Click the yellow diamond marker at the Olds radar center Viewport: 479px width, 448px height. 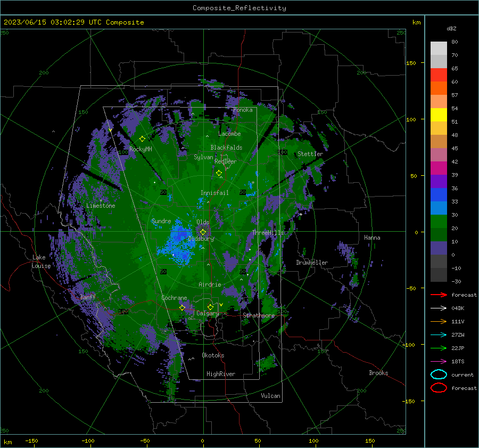(x=203, y=232)
